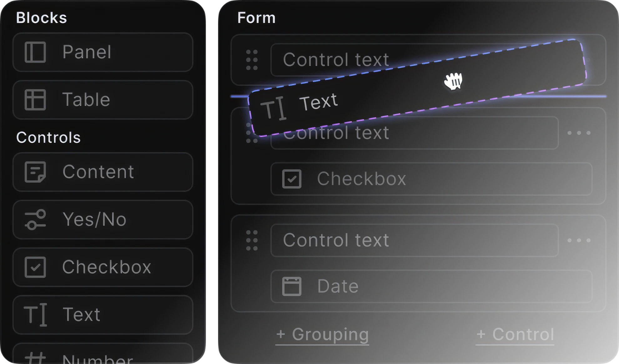Screen dimensions: 619x364
Task: Grab the drag handle of the bottom group
Action: 252,240
